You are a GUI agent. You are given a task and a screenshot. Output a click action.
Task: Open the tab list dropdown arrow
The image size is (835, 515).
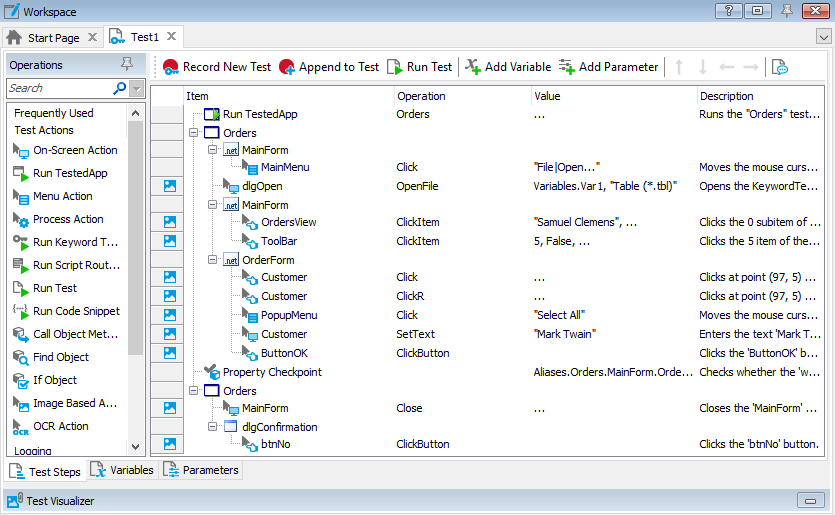(823, 37)
